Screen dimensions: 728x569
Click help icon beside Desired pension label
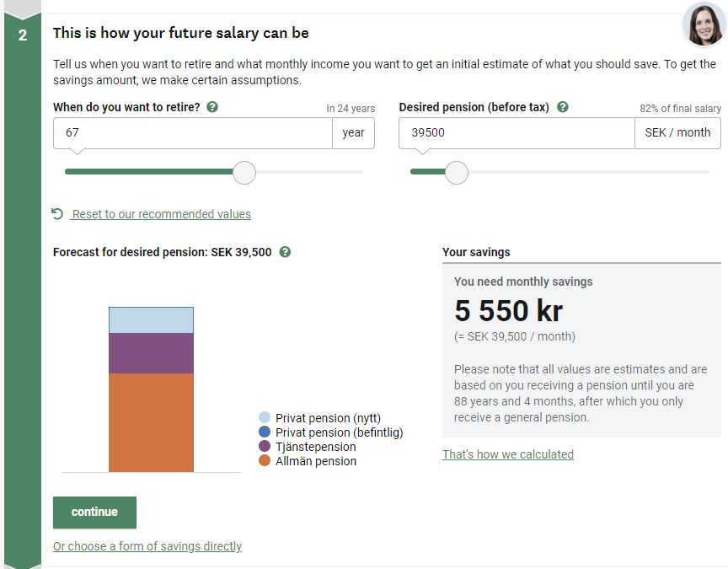click(x=563, y=107)
